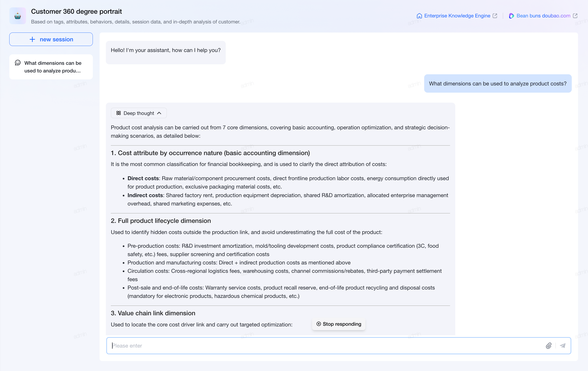Viewport: 588px width, 371px height.
Task: Open the Enterprise Knowledge Engine link
Action: tap(457, 16)
